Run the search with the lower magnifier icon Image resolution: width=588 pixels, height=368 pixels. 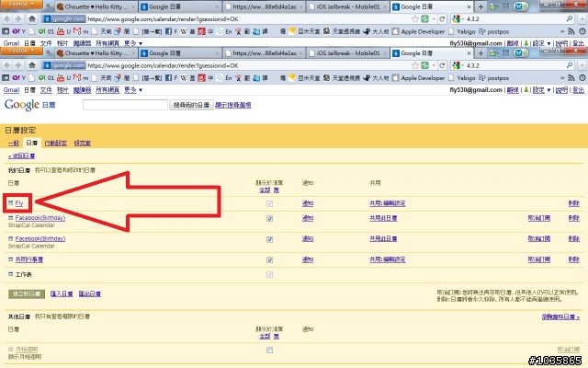click(570, 65)
